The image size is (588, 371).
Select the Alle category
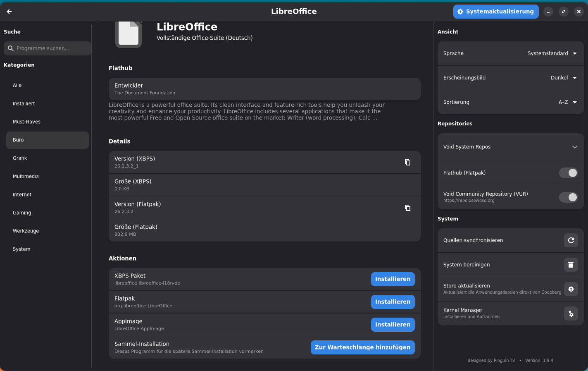click(48, 86)
